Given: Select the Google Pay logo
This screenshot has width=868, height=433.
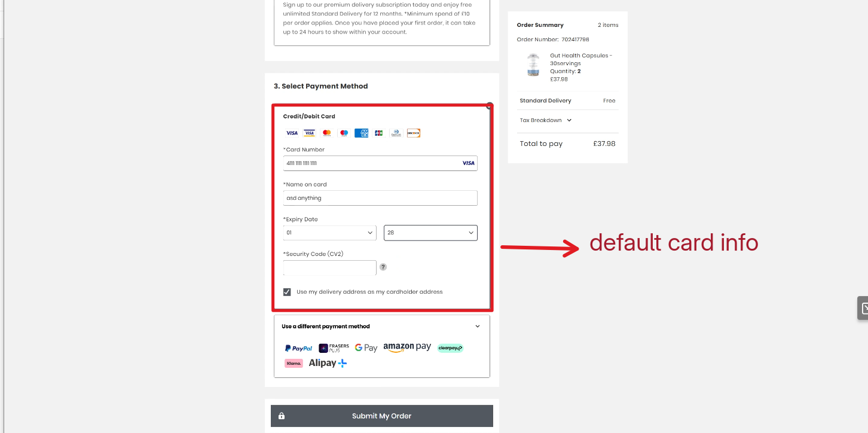Looking at the screenshot, I should click(x=366, y=347).
